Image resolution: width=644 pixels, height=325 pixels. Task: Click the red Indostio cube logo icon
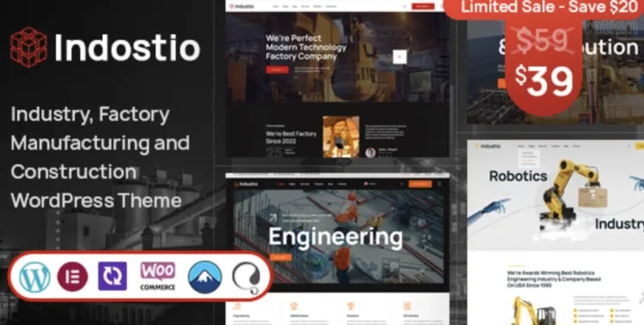pos(28,47)
